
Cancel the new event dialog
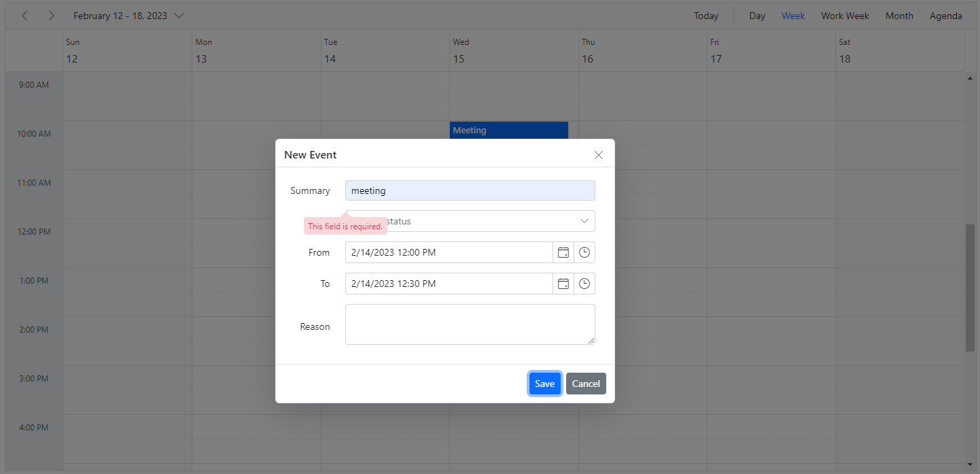(x=586, y=384)
